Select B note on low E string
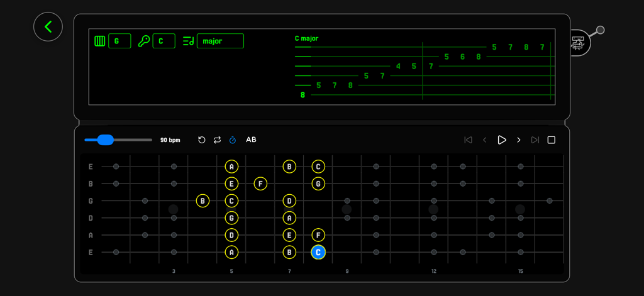This screenshot has height=296, width=644. (x=289, y=252)
